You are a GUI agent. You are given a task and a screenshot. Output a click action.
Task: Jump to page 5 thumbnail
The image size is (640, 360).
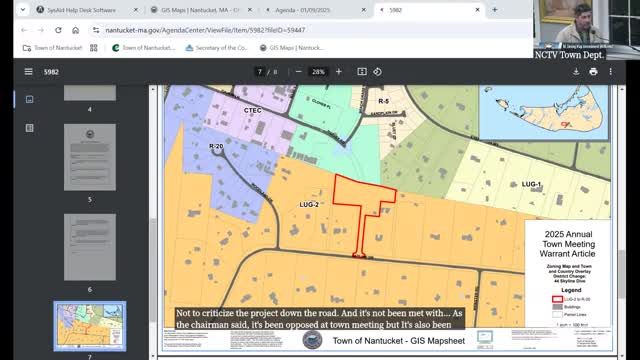(90, 157)
